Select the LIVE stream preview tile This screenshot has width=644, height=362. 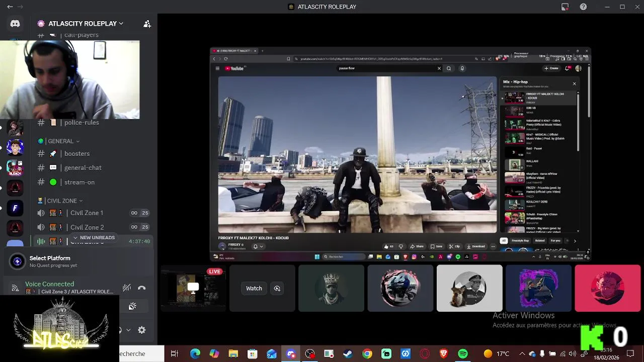[193, 289]
